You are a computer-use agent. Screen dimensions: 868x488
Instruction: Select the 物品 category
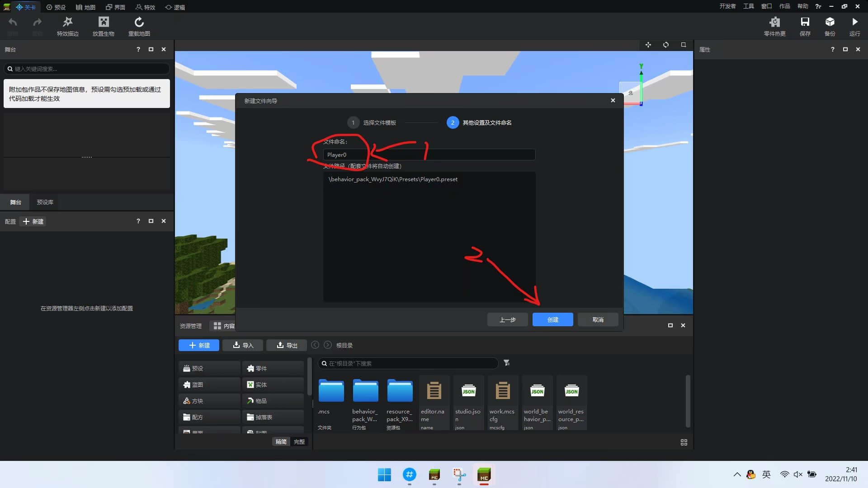pyautogui.click(x=273, y=401)
